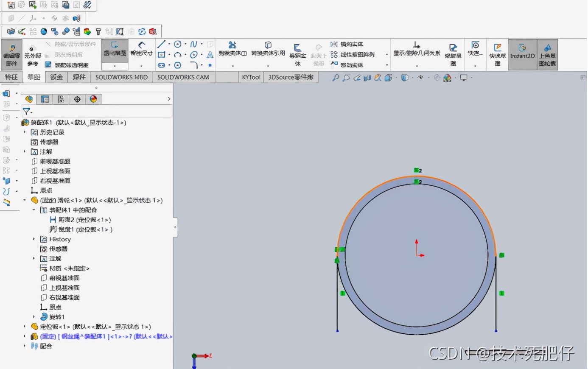Expand the 滑轮<1> component in the tree
The width and height of the screenshot is (588, 369).
click(24, 200)
